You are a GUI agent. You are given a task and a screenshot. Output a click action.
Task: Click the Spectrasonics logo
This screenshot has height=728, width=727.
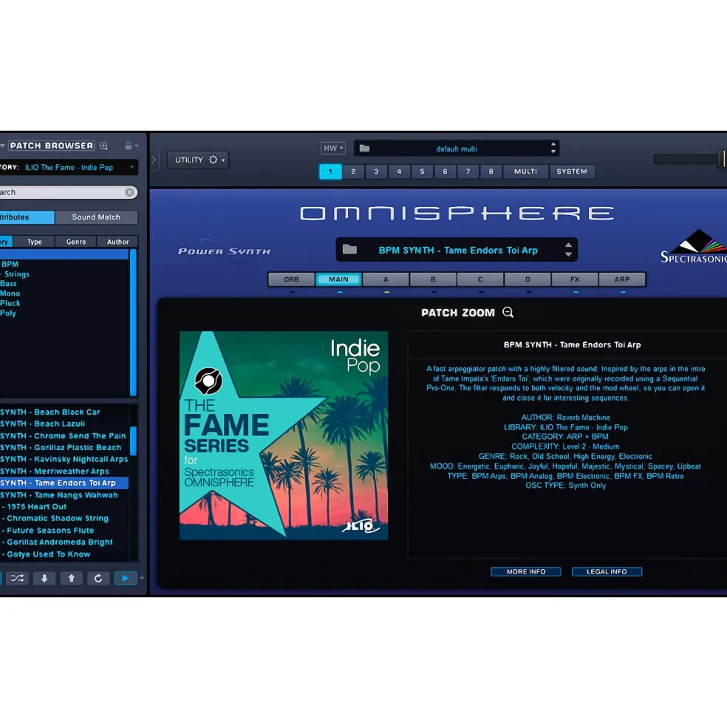tap(694, 247)
